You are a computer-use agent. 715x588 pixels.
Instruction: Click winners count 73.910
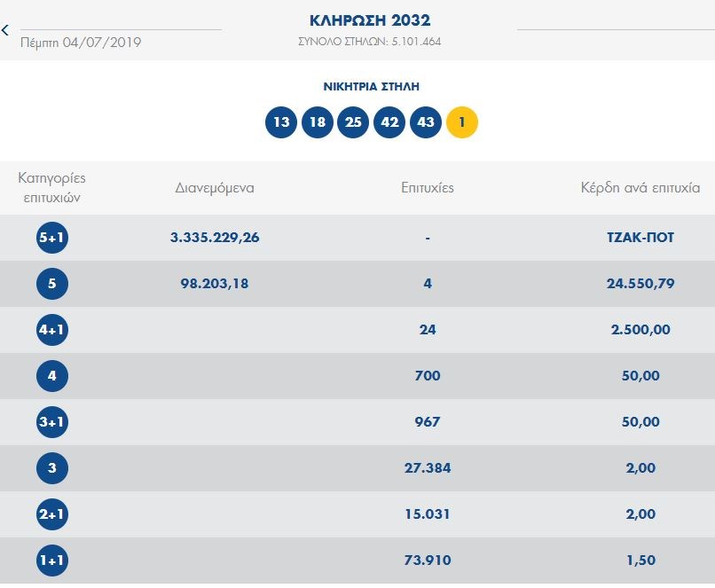(428, 561)
